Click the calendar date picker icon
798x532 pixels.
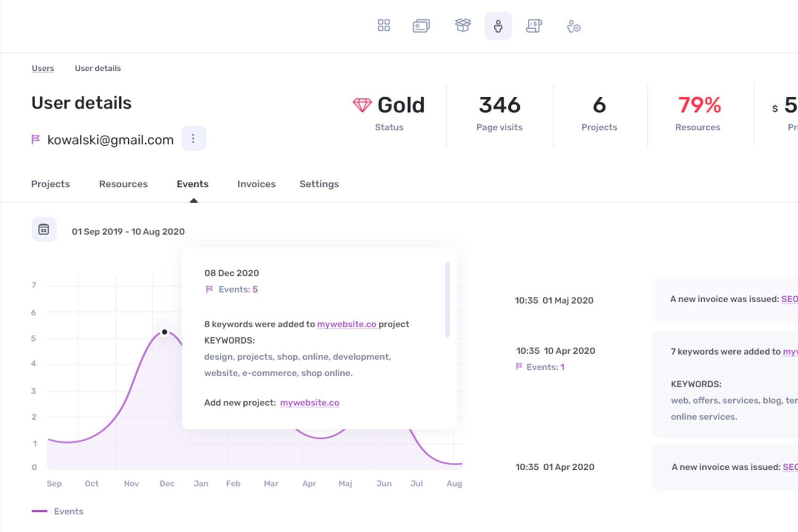(44, 230)
